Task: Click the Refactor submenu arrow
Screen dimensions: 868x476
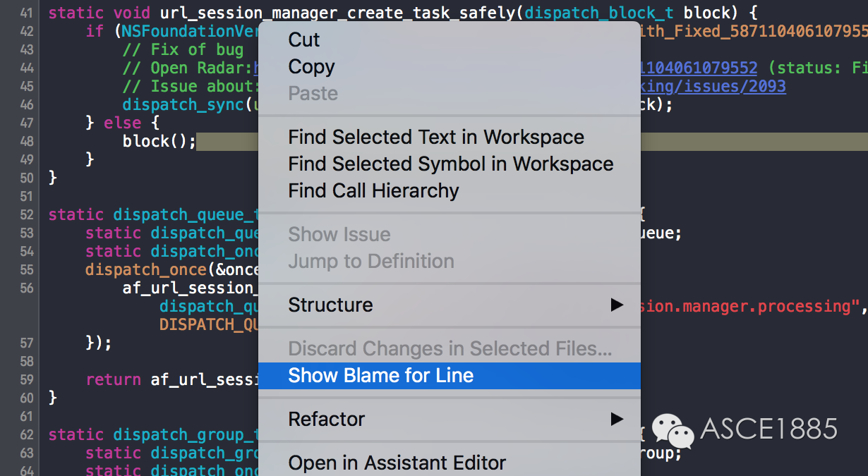Action: coord(617,420)
